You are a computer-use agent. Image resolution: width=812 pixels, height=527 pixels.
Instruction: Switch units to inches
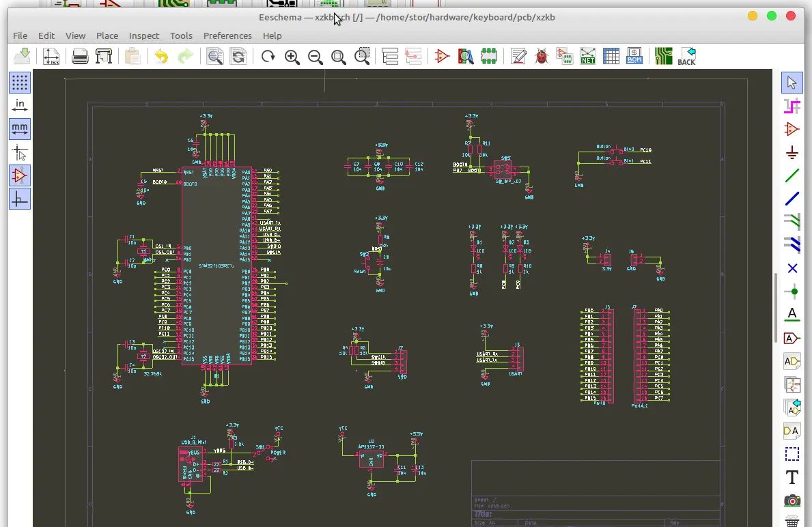tap(20, 105)
